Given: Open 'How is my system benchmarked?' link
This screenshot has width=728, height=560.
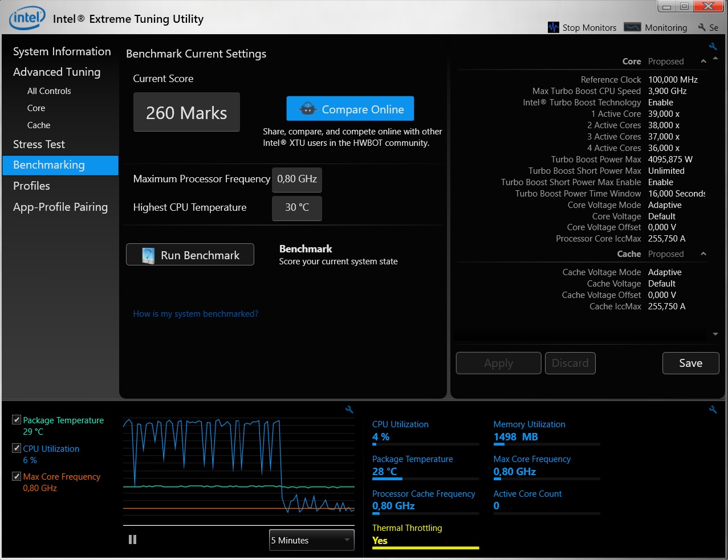Looking at the screenshot, I should pyautogui.click(x=196, y=314).
